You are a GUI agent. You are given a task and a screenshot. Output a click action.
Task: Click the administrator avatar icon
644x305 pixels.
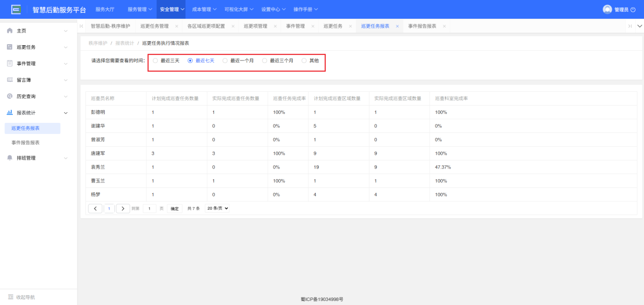[x=607, y=9]
